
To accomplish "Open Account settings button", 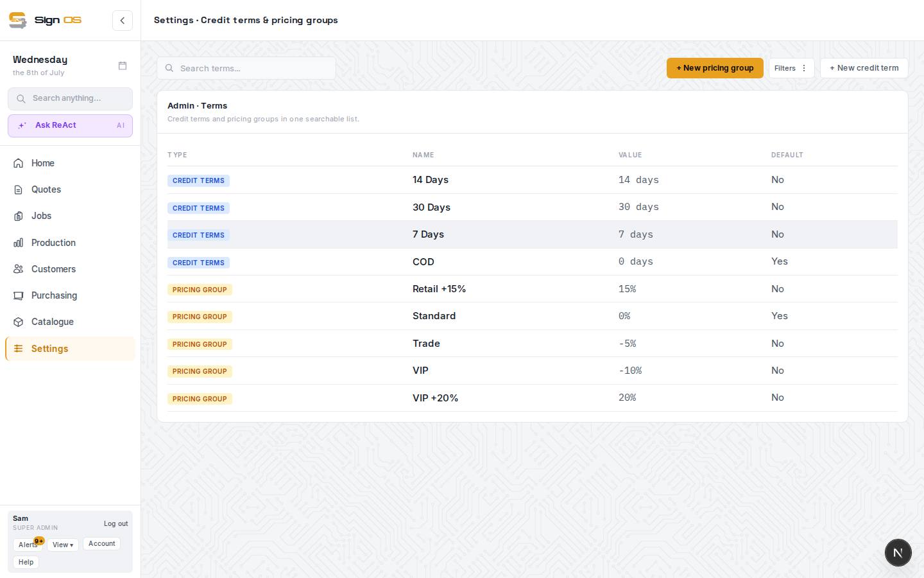I will click(101, 543).
